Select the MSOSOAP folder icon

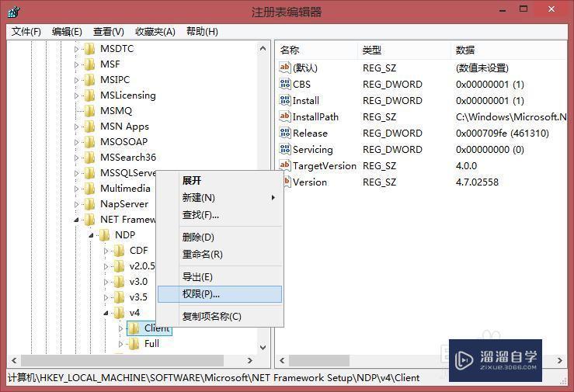[89, 142]
